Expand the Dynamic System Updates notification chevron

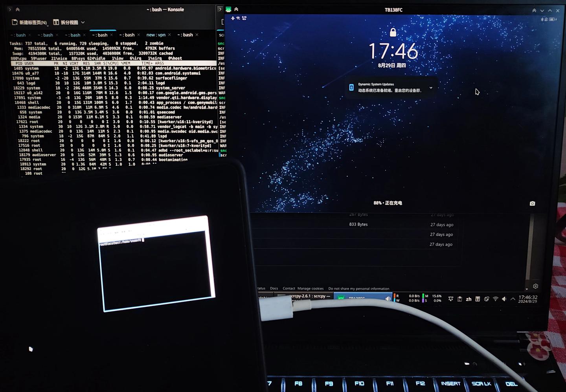click(x=431, y=88)
